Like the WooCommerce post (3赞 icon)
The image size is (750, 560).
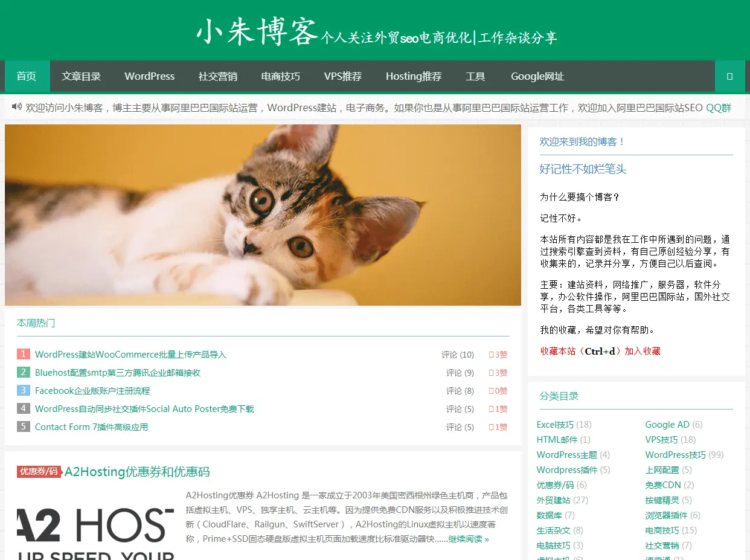498,355
